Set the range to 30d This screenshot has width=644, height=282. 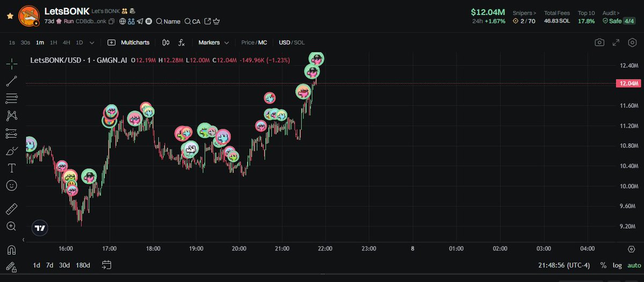tap(64, 265)
